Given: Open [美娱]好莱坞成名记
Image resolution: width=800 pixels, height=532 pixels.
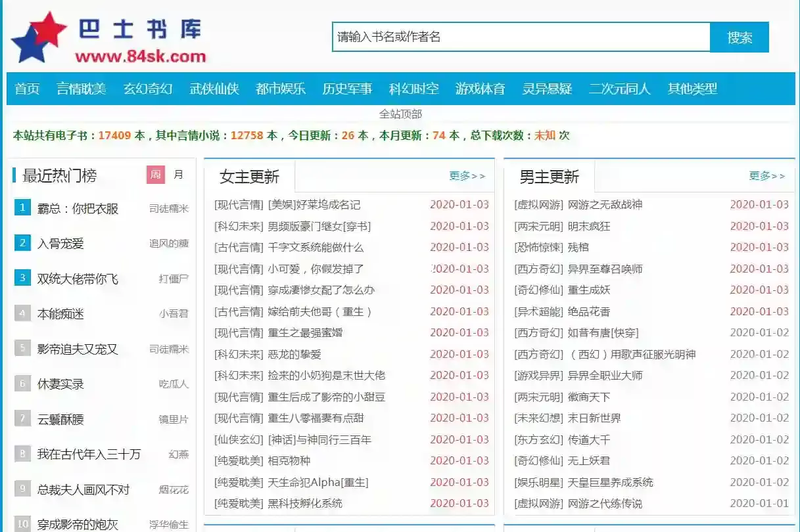Looking at the screenshot, I should coord(314,205).
